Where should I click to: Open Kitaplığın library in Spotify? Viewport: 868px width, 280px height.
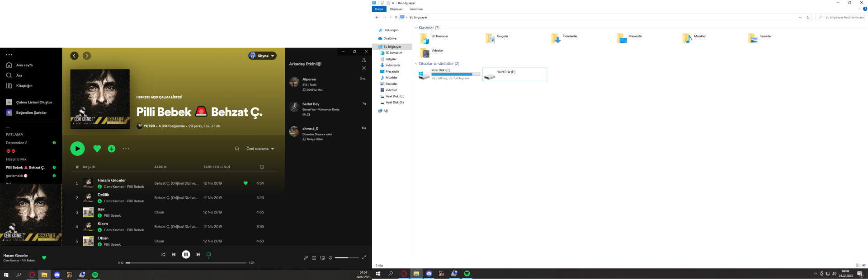19,86
